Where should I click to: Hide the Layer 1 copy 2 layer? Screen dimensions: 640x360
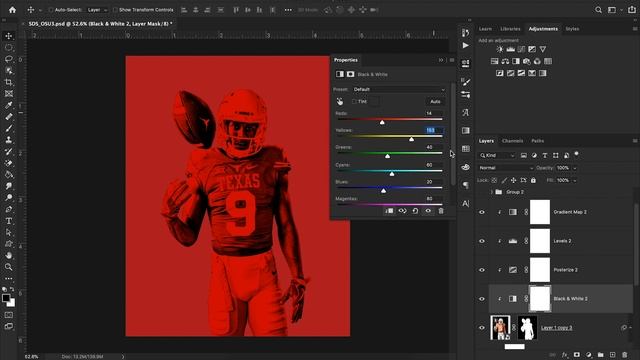click(482, 328)
